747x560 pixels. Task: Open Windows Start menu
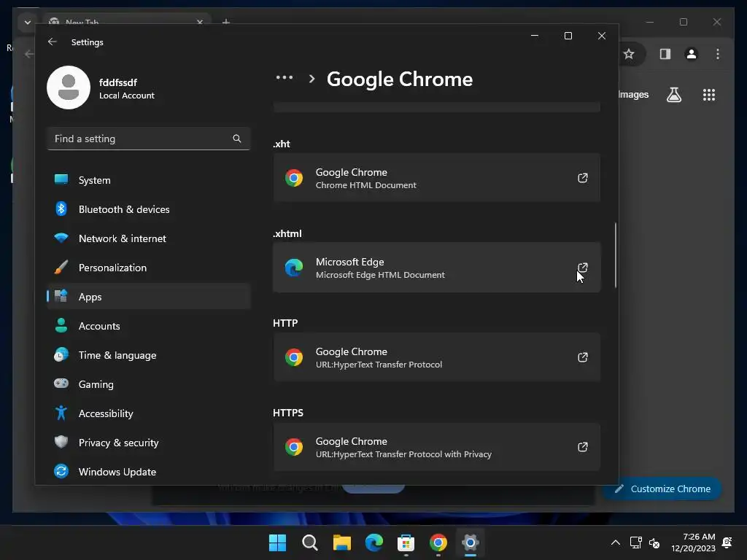pyautogui.click(x=277, y=542)
